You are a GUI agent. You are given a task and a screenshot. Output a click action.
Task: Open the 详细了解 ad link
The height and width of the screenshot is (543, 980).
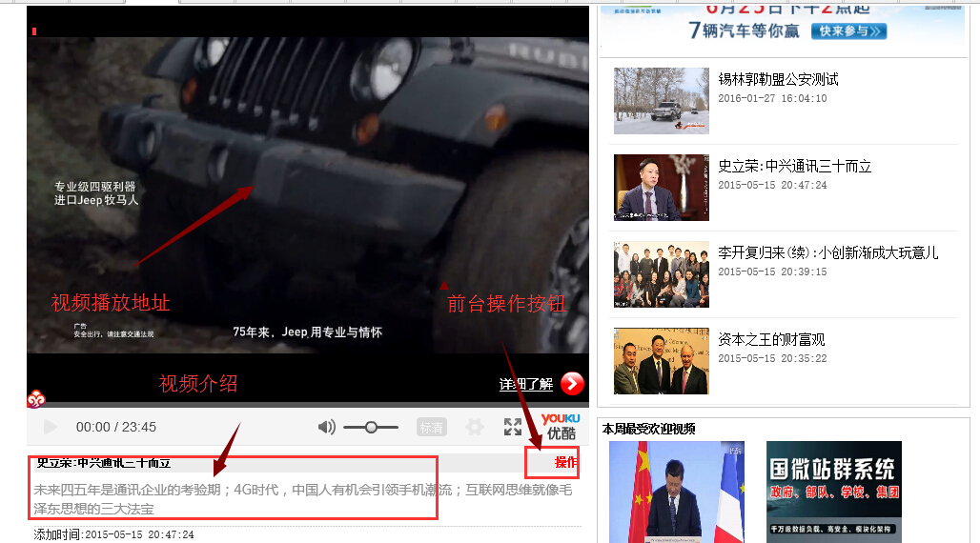click(x=525, y=385)
